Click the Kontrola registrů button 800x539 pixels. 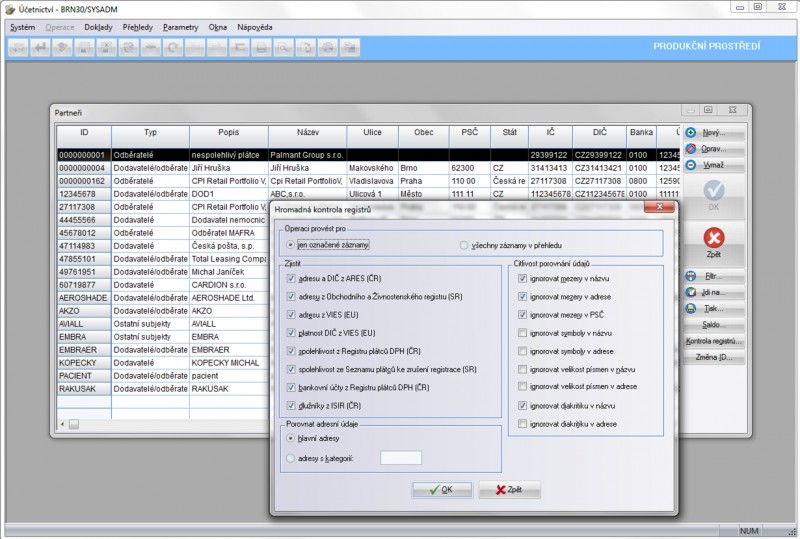pyautogui.click(x=712, y=341)
